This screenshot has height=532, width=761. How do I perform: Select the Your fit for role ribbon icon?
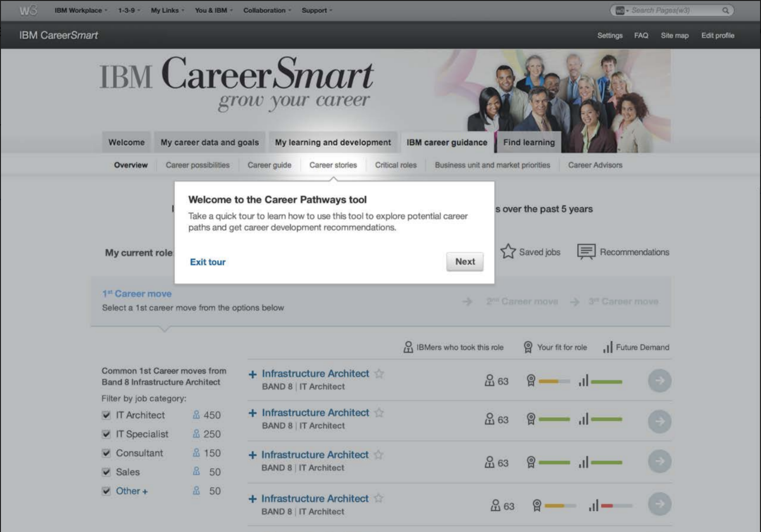527,347
